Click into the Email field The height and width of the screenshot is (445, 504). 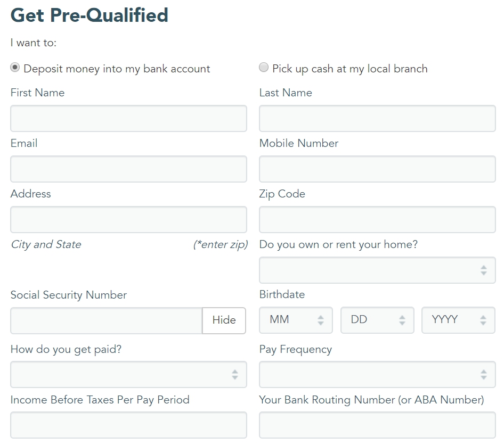click(128, 169)
